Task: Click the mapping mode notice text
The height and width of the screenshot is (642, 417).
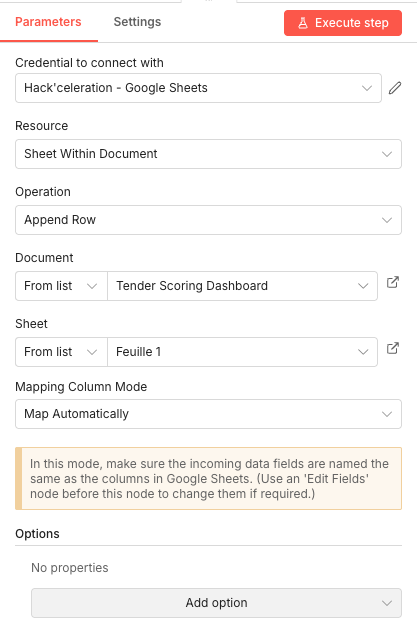Action: point(209,479)
